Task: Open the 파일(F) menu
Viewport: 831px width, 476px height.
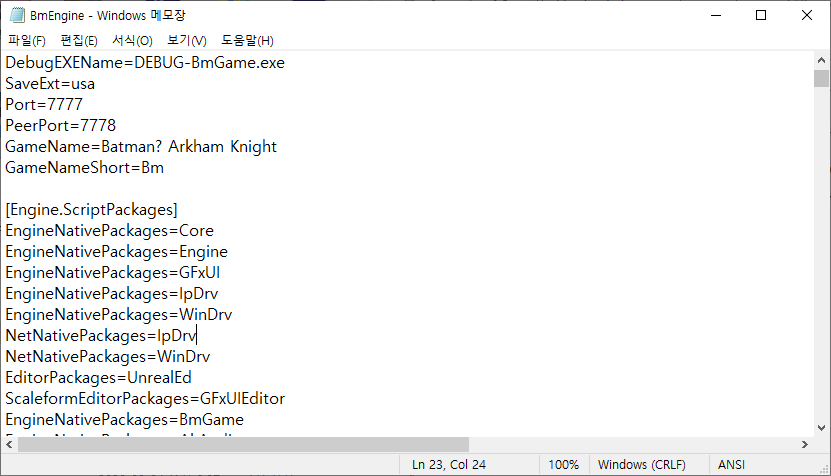Action: tap(26, 41)
